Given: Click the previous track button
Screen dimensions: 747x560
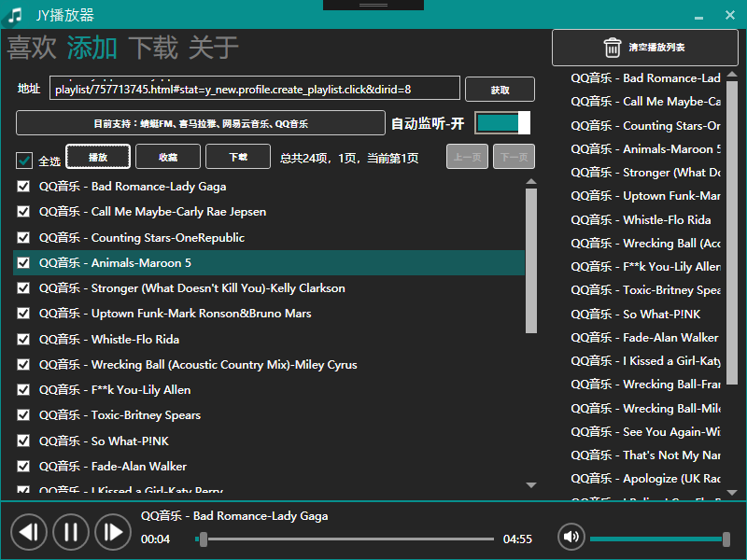Looking at the screenshot, I should 29,532.
